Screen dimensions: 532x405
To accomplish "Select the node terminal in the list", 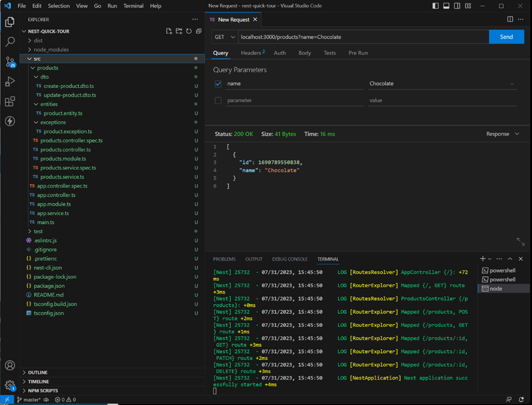I will click(x=504, y=288).
